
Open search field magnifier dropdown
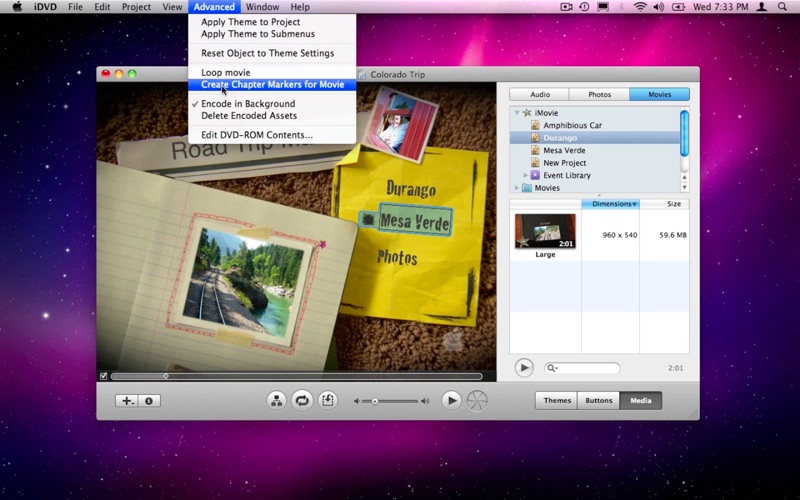point(552,368)
